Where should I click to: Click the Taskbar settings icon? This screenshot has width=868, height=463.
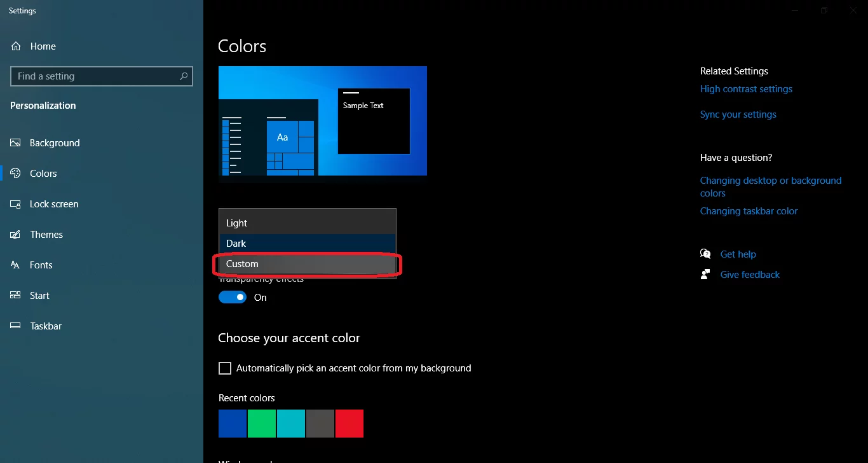pos(16,326)
